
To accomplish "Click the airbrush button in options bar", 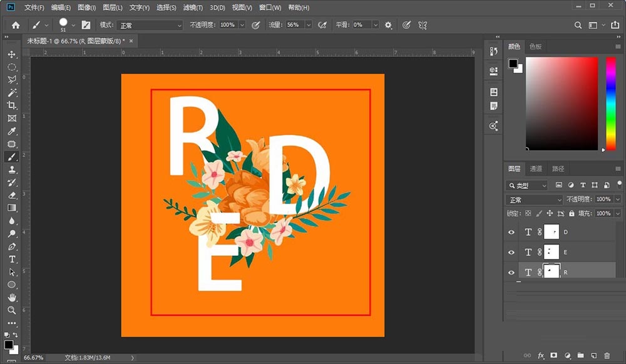I will (x=322, y=25).
